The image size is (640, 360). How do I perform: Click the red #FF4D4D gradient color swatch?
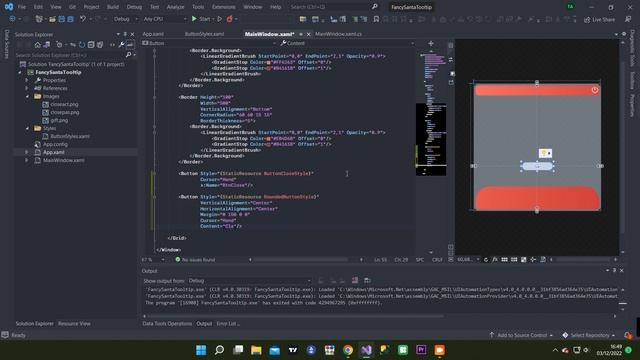(268, 62)
